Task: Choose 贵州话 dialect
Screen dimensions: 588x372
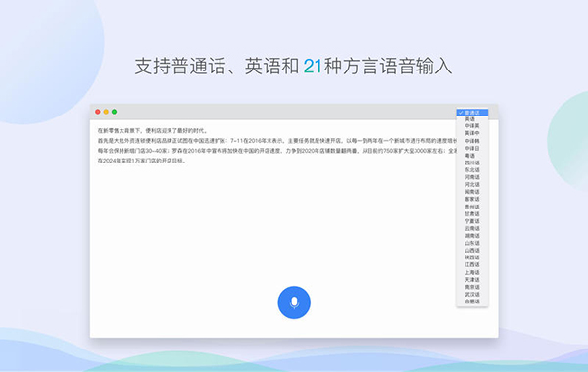Action: click(472, 207)
